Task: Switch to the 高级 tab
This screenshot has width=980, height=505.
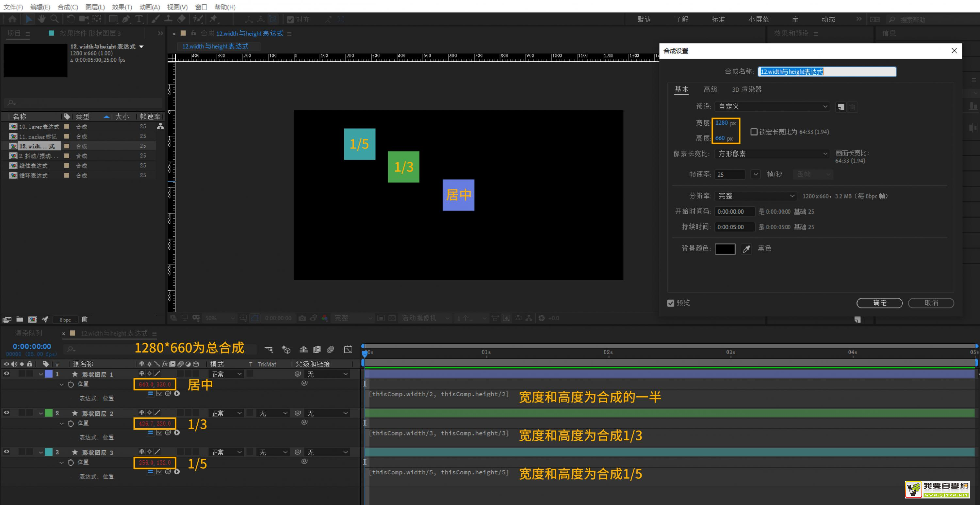Action: point(710,89)
